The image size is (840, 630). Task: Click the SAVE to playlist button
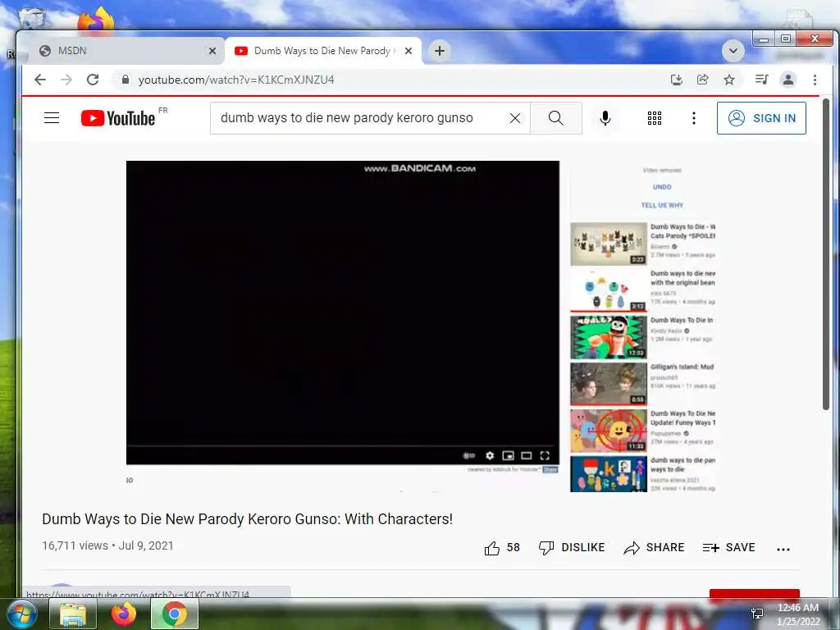[728, 547]
